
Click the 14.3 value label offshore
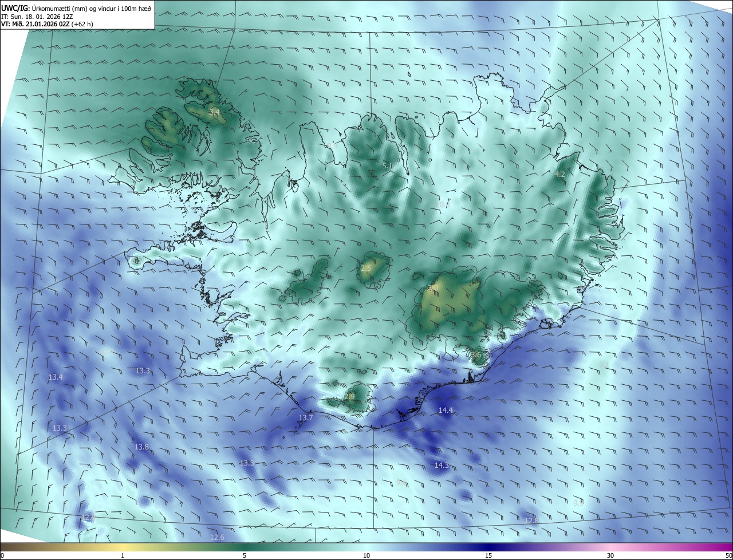pos(442,466)
